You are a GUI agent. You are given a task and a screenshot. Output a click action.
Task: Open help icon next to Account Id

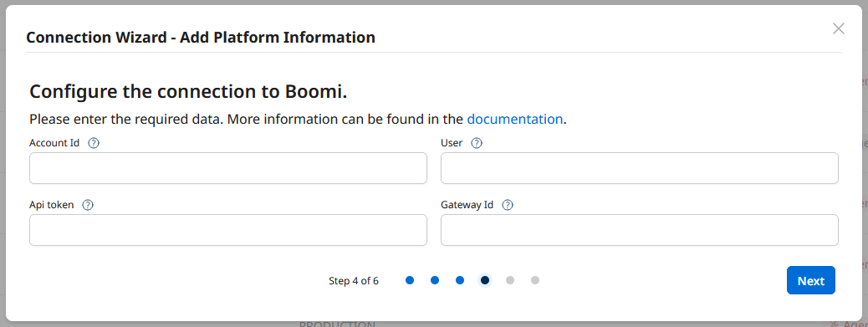click(94, 143)
